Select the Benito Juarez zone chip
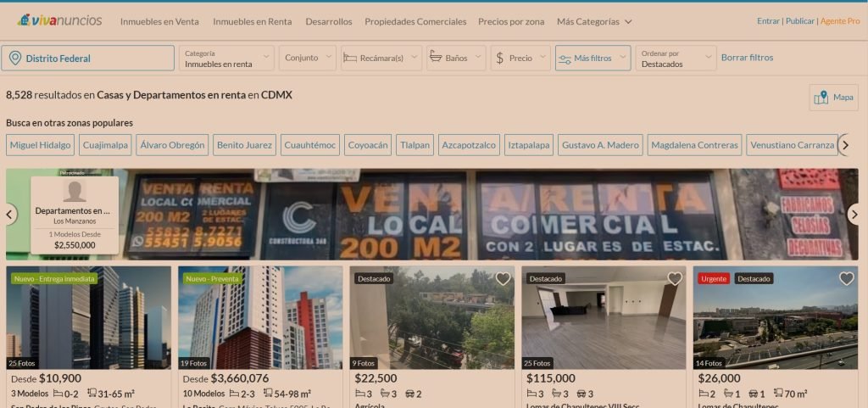868x408 pixels. 245,145
